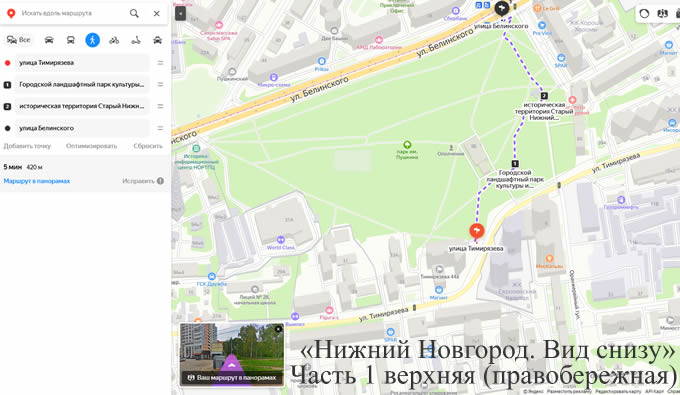This screenshot has width=680, height=395.
Task: Select the car transport mode icon
Action: click(49, 40)
